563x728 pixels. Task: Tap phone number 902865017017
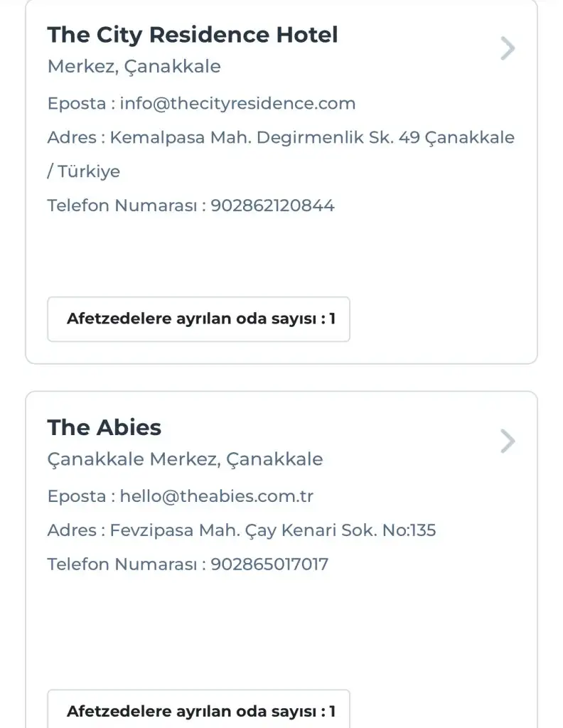[x=269, y=564]
